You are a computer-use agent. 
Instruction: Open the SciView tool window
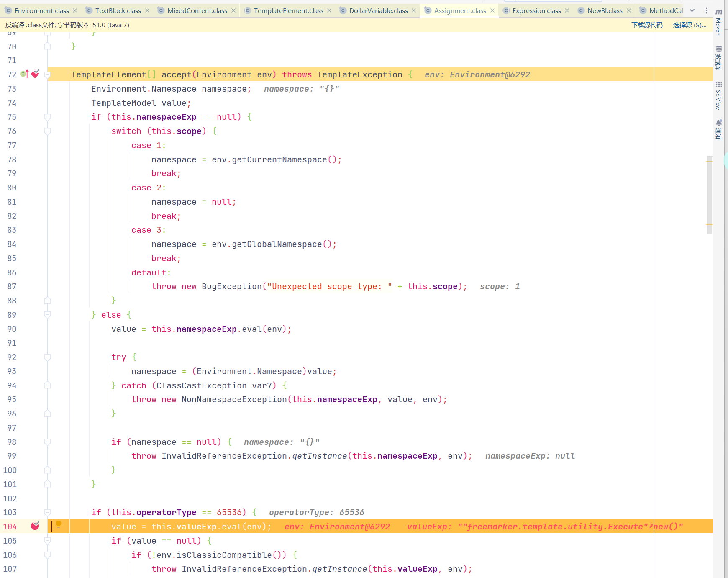(719, 96)
